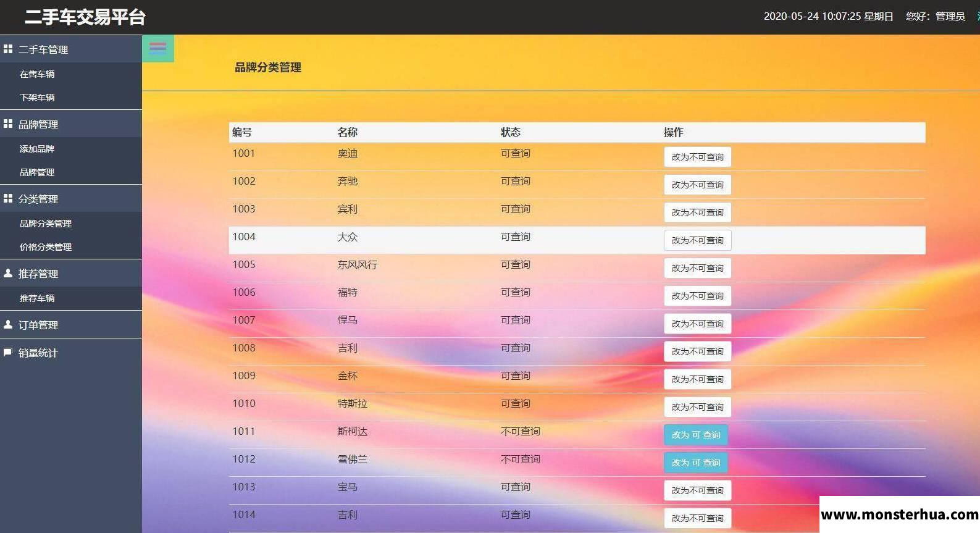Click the user icon beside 订单管理
This screenshot has width=980, height=533.
coord(8,324)
